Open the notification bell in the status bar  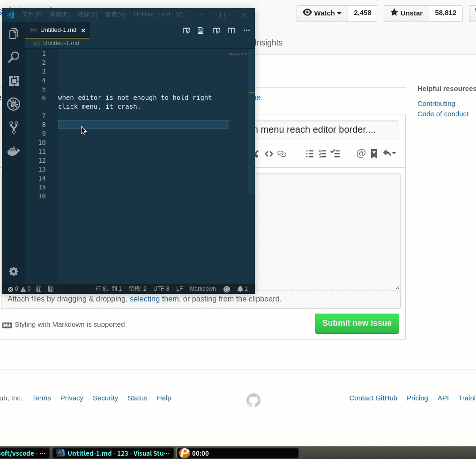pyautogui.click(x=240, y=289)
